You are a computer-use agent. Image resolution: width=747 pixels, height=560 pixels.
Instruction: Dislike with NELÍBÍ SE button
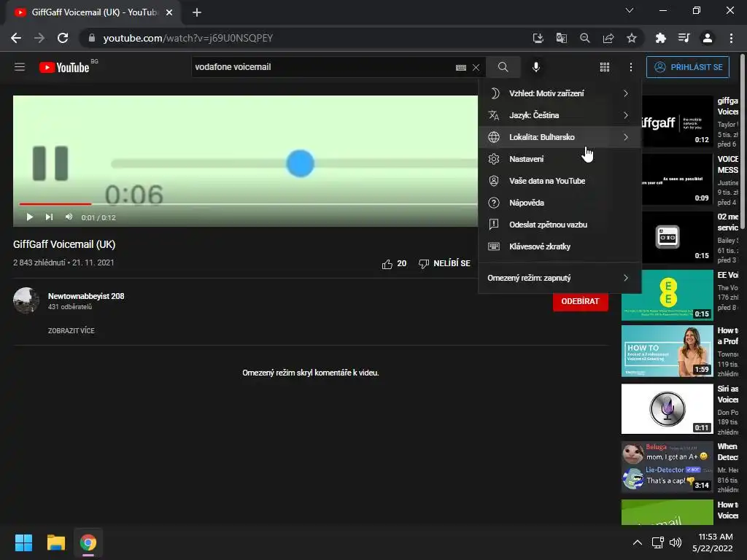click(444, 264)
